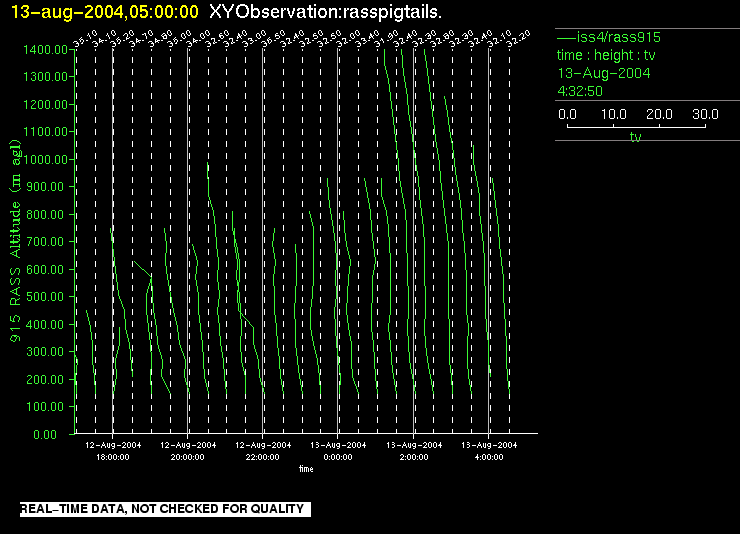
Task: Click the 0.0 mark on the tv scale
Action: pos(567,115)
